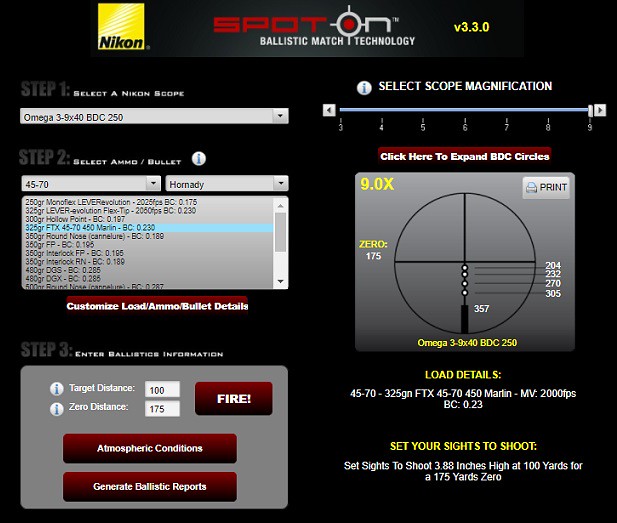Viewport: 617px width, 523px height.
Task: Click the 9.0X magnification readout
Action: click(x=377, y=184)
